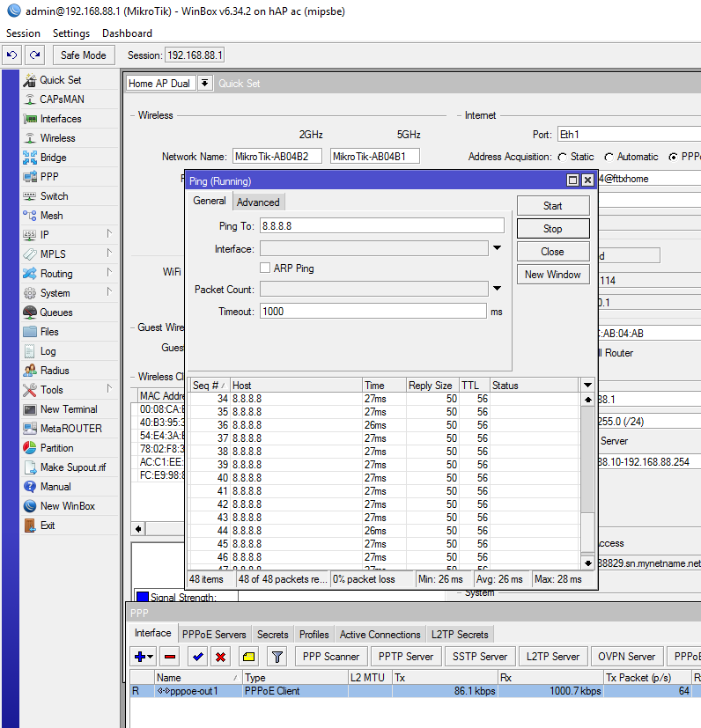
Task: Click the undo arrow in toolbar
Action: tap(11, 55)
